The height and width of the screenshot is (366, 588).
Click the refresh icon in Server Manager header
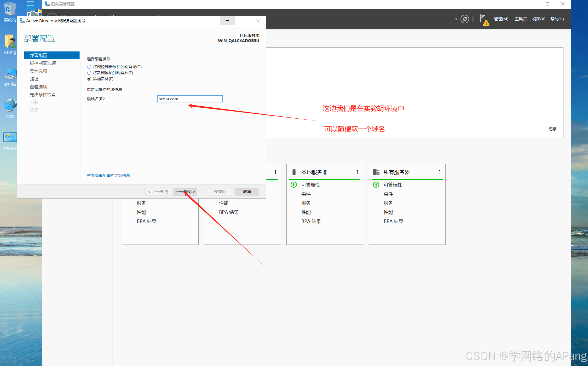(x=464, y=19)
